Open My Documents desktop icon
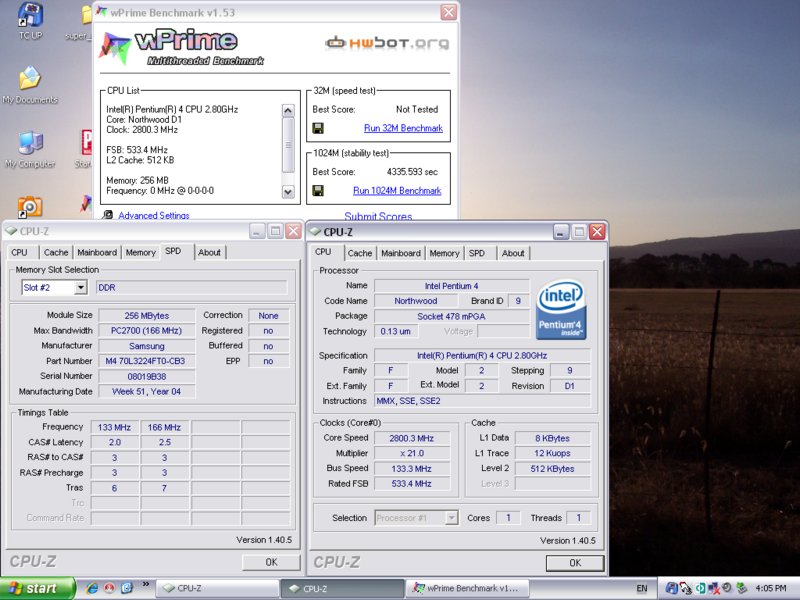800x600 pixels. (30, 85)
